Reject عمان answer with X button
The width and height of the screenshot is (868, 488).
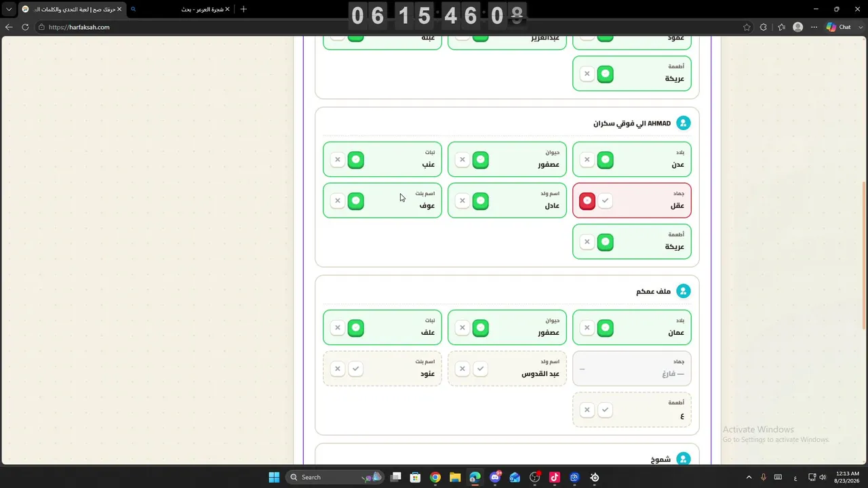pos(587,328)
